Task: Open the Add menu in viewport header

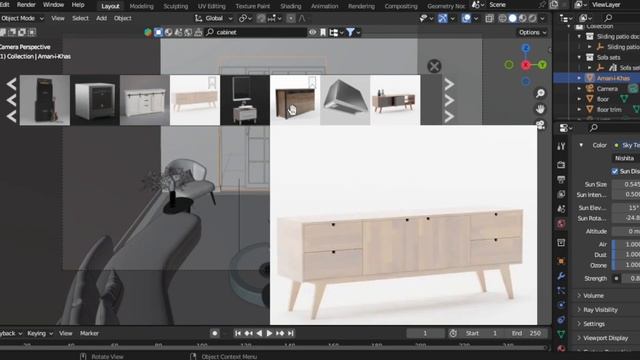Action: (x=101, y=18)
